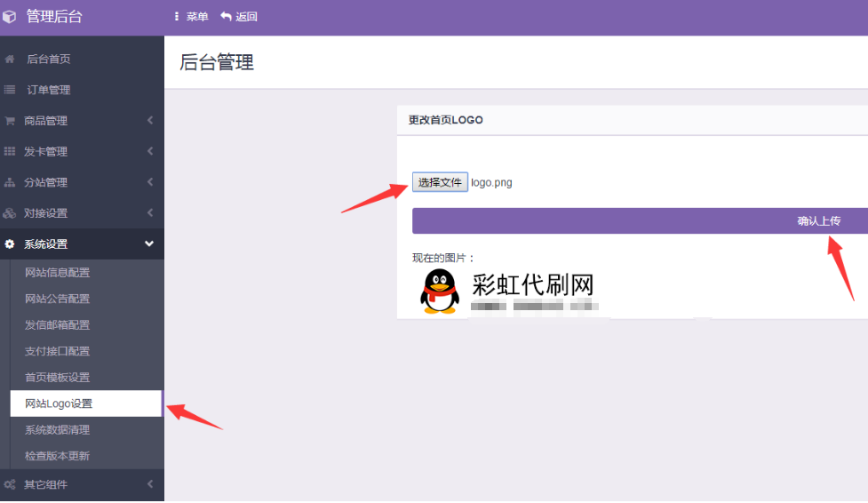This screenshot has height=503, width=868.
Task: Click the cubes icon beside 对接设置
Action: [10, 213]
